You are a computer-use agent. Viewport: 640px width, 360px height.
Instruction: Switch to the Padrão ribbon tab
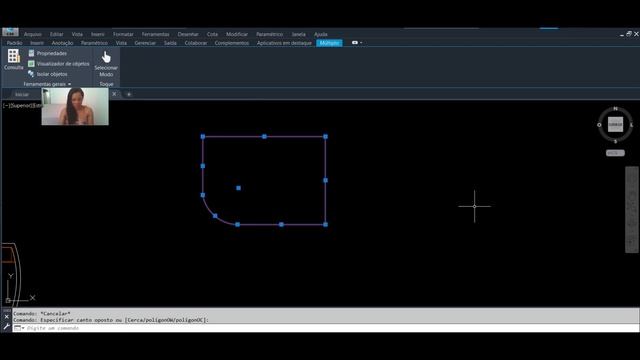click(x=14, y=43)
